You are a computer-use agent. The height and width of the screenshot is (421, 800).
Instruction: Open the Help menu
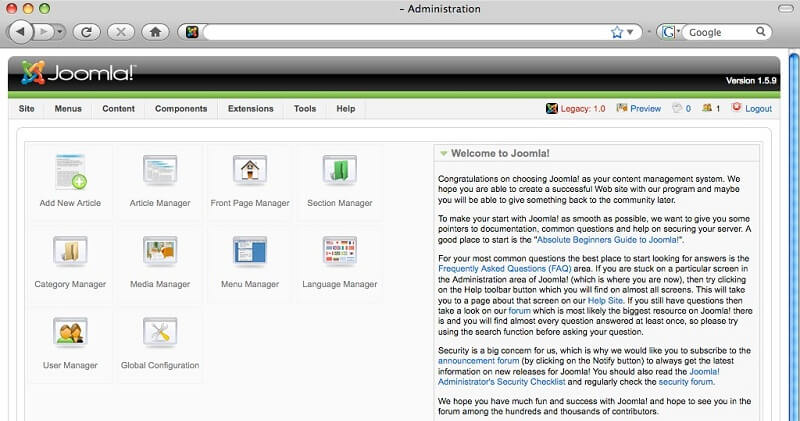tap(345, 109)
